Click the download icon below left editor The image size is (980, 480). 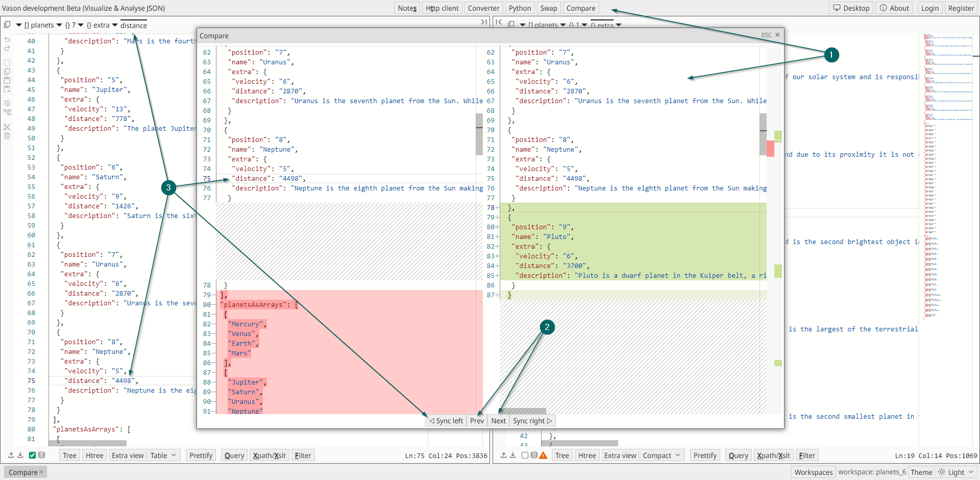tap(20, 455)
